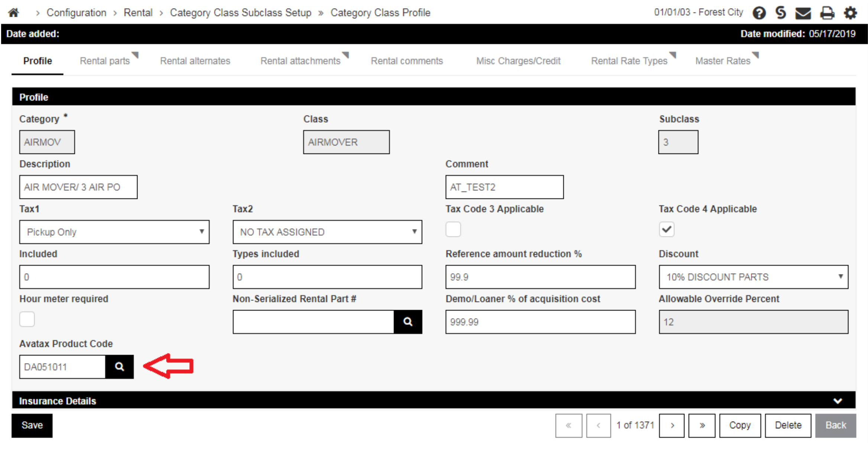This screenshot has height=451, width=868.
Task: Open the Tax1 Pickup Only dropdown
Action: tap(114, 232)
